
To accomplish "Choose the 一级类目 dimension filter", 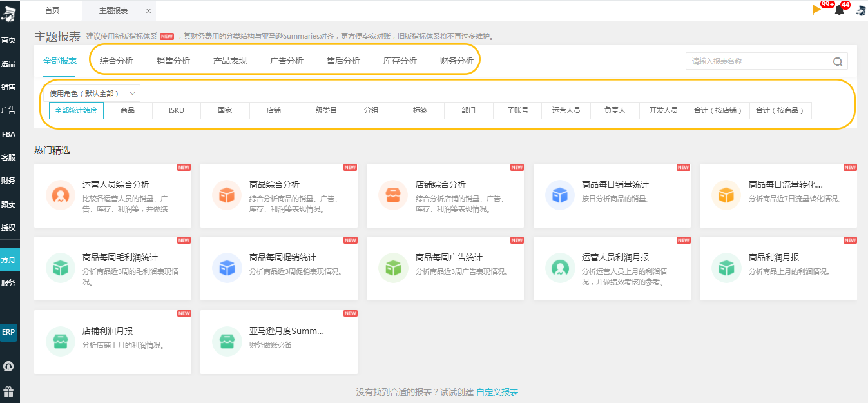I will [x=323, y=110].
